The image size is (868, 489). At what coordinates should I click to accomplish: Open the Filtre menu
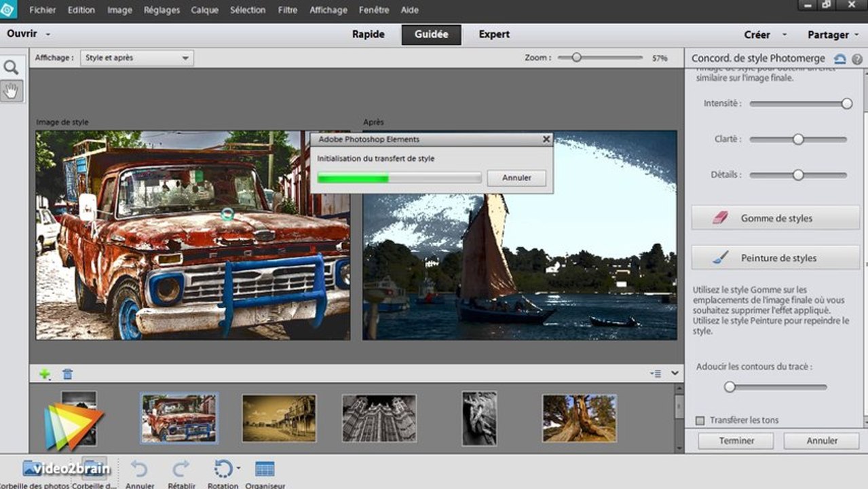point(289,10)
